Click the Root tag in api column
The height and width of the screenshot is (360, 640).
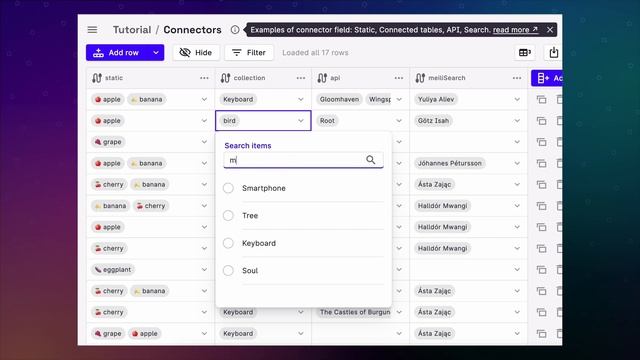pos(327,121)
